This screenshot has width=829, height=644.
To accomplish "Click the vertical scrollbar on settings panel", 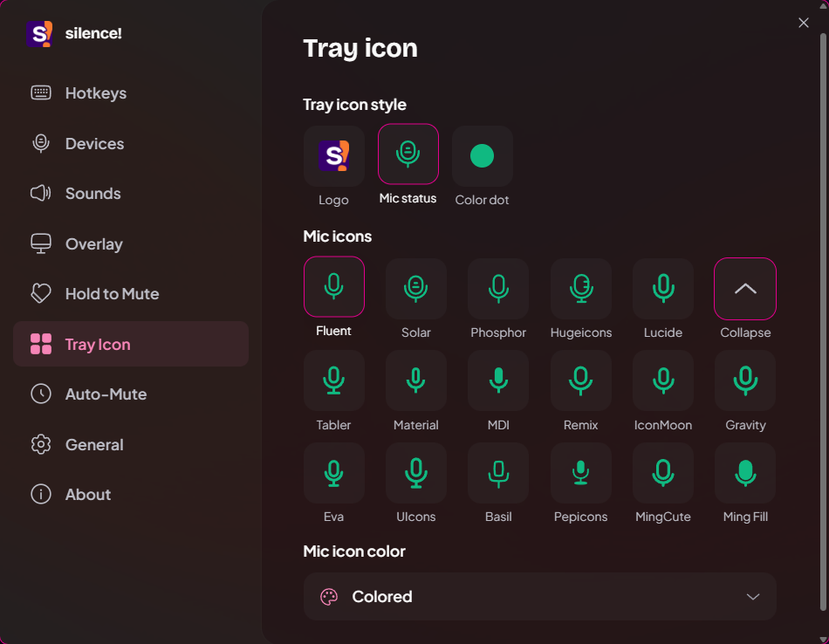I will [823, 321].
